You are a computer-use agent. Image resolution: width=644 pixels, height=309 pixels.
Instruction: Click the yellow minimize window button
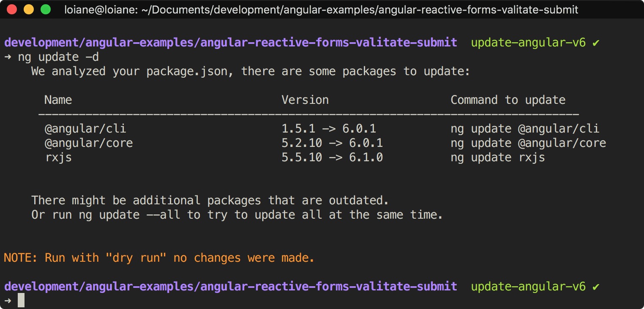point(29,9)
